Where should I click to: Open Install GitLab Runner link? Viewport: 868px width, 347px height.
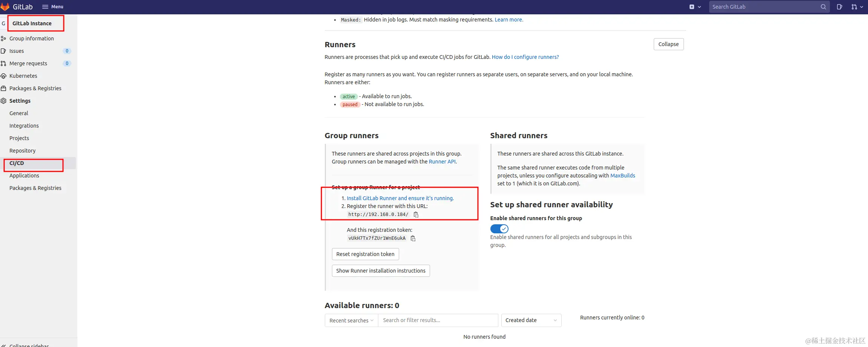(400, 198)
